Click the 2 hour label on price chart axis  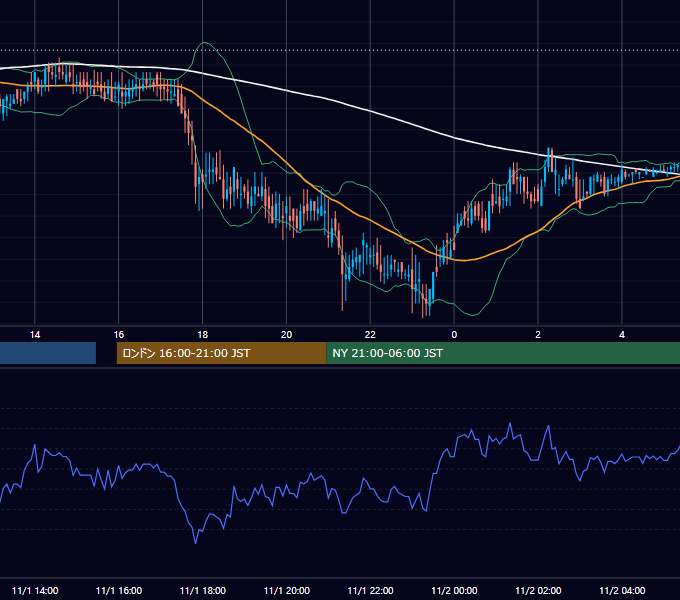point(538,335)
